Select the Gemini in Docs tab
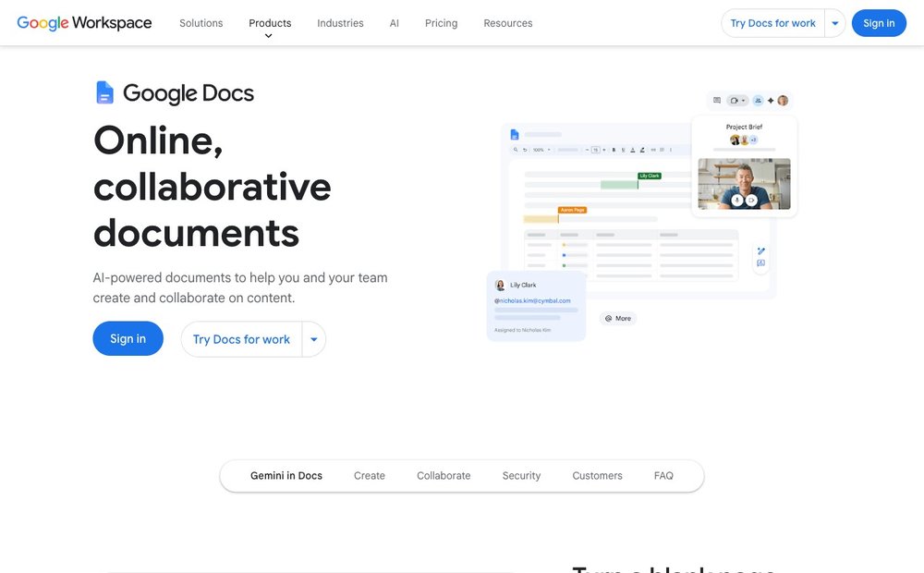924x573 pixels. pos(286,476)
